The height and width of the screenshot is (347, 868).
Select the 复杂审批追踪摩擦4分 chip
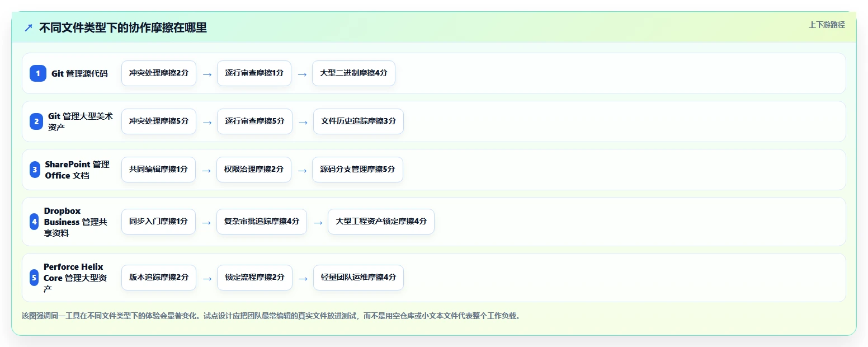pos(262,222)
